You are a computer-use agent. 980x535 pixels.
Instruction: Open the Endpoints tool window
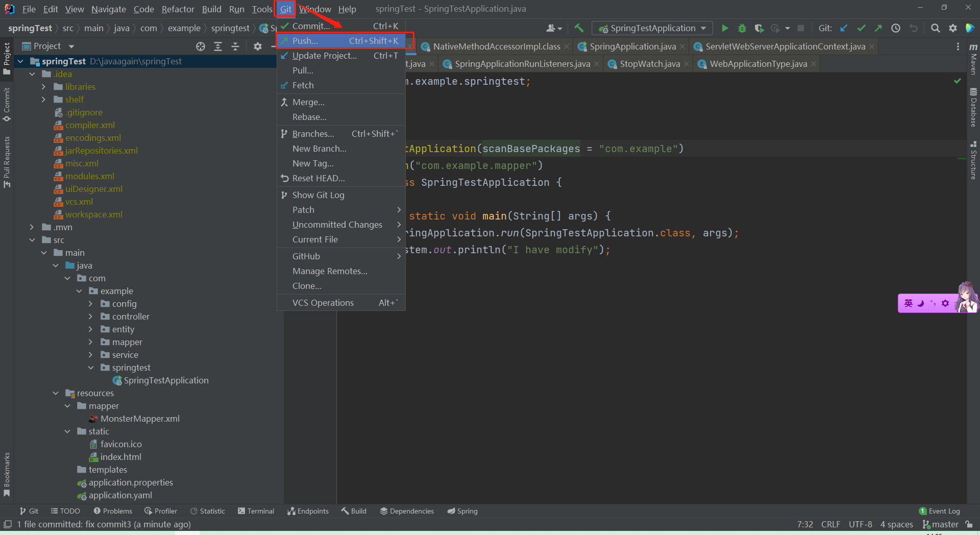click(308, 511)
